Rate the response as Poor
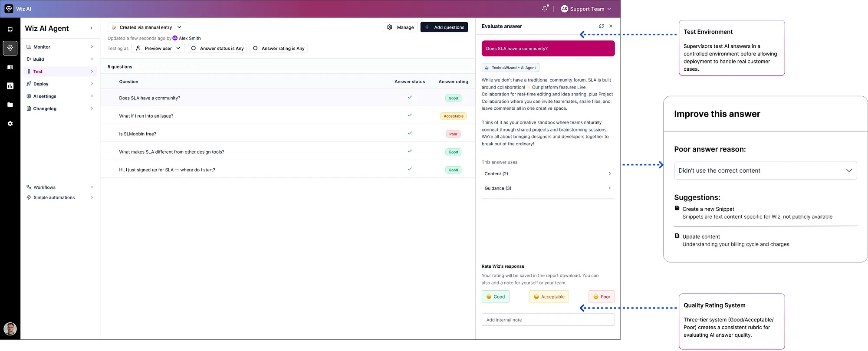The image size is (868, 351). tap(602, 297)
